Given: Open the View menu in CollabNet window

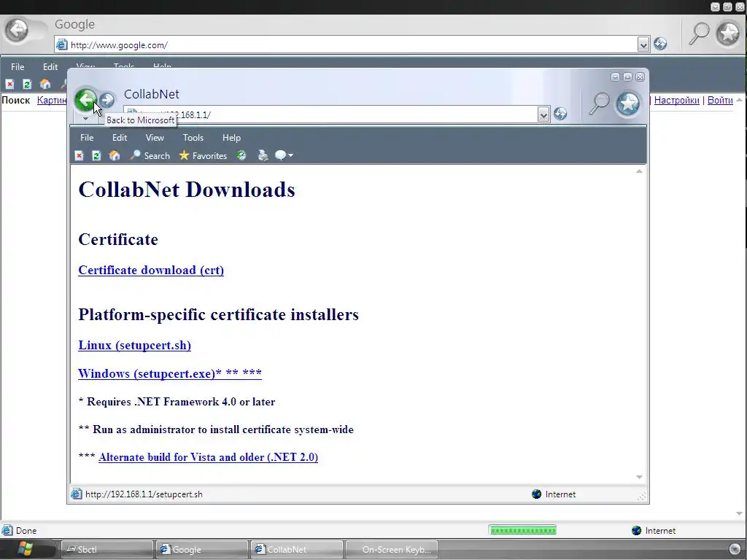Looking at the screenshot, I should click(155, 138).
